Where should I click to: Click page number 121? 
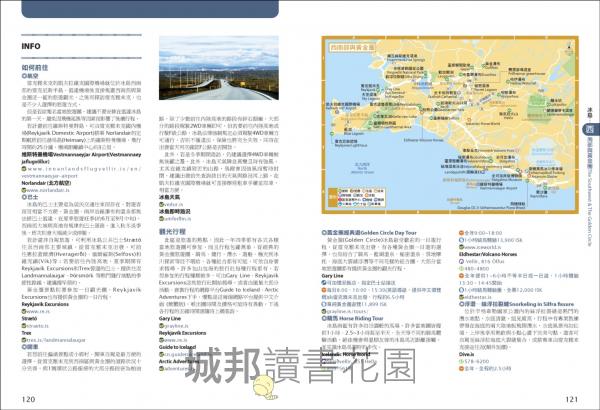571,399
